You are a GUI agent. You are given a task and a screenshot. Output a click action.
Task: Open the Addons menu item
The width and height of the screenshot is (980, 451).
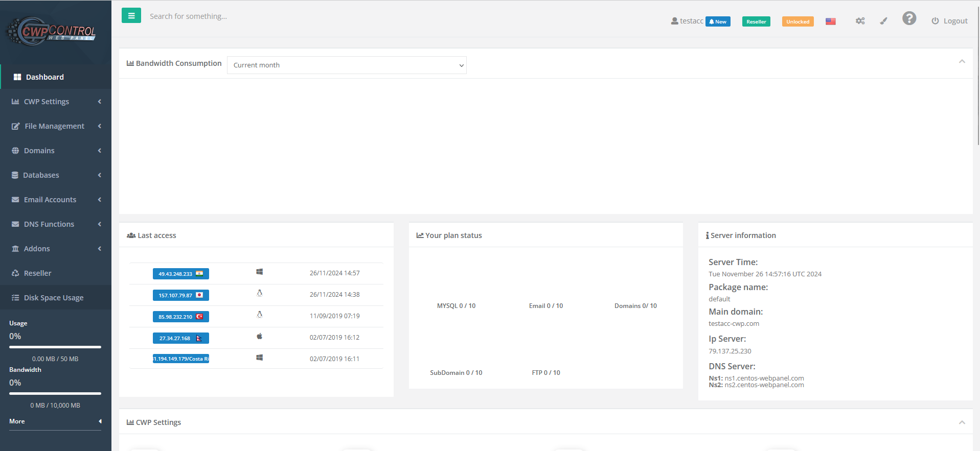(x=56, y=249)
